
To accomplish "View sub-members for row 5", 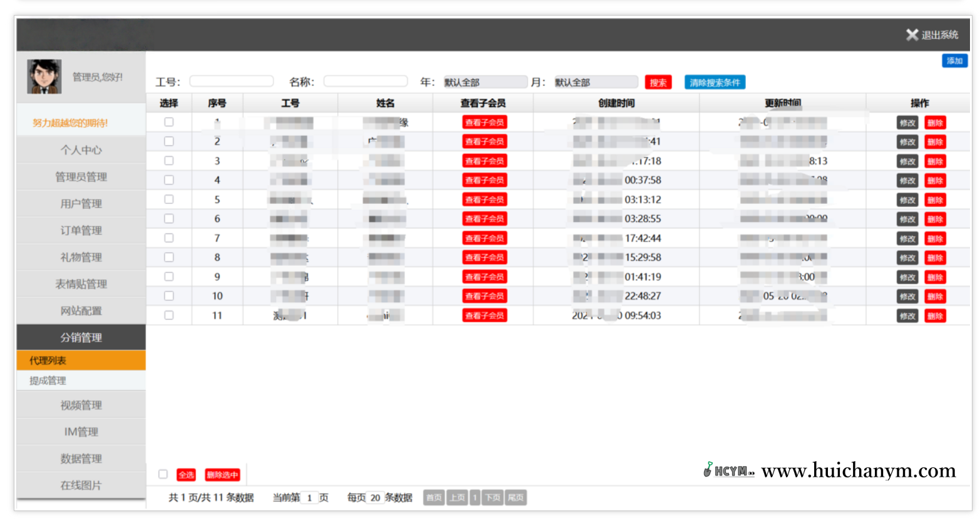I will (x=484, y=200).
